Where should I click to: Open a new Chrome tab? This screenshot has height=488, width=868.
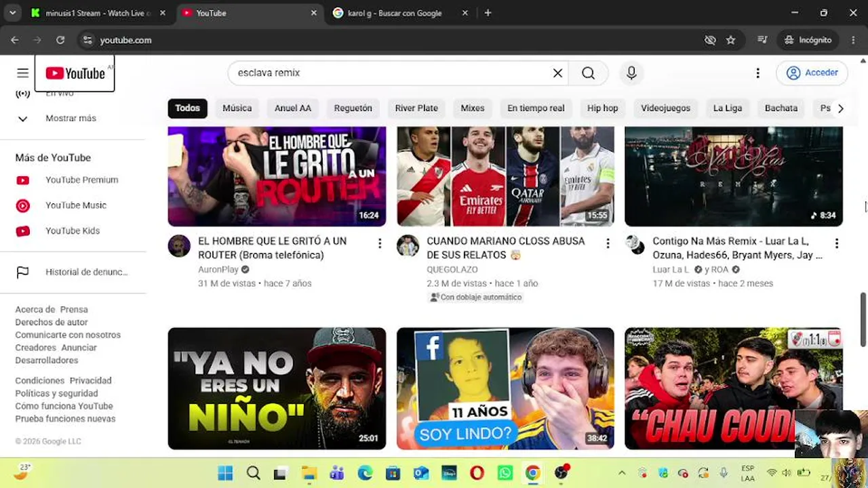[488, 13]
